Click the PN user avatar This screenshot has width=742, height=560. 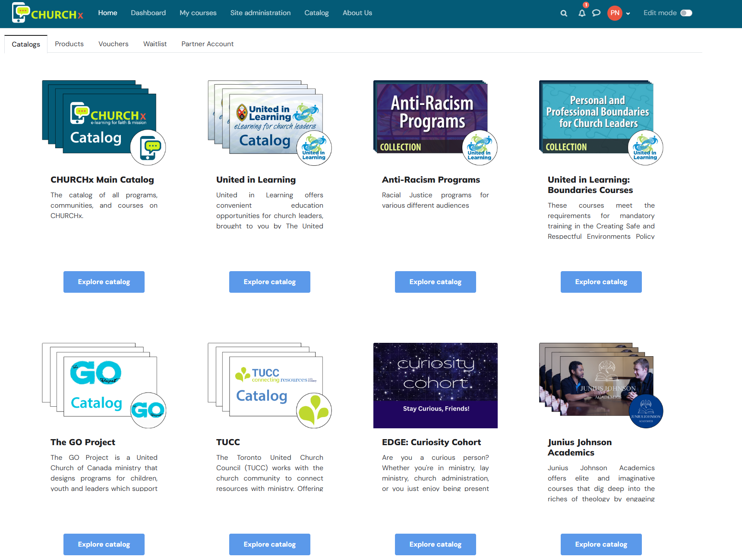(615, 13)
